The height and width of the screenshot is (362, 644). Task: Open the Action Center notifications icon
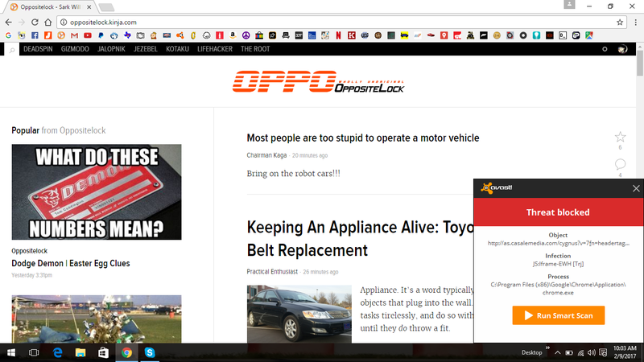coord(603,352)
